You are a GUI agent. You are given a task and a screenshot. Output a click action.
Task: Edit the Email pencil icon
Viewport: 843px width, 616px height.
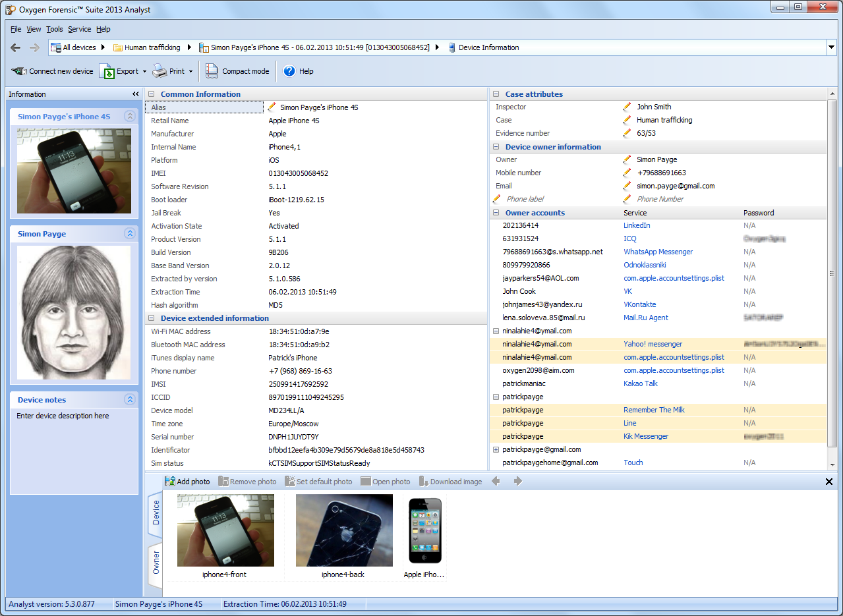click(x=627, y=186)
